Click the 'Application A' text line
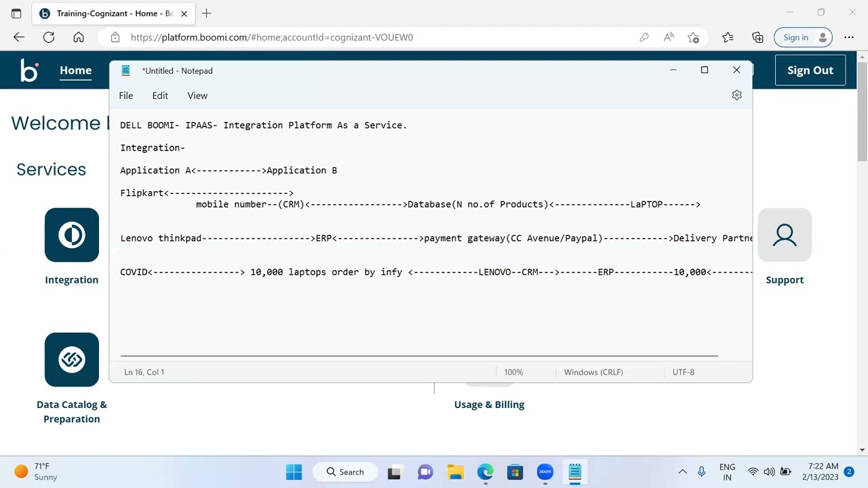The width and height of the screenshot is (868, 488). [x=229, y=171]
